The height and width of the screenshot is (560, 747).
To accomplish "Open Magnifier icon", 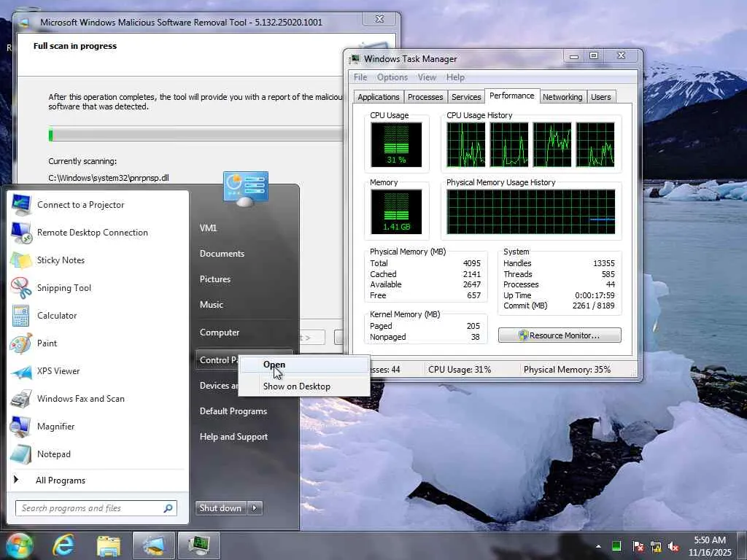I will (21, 426).
